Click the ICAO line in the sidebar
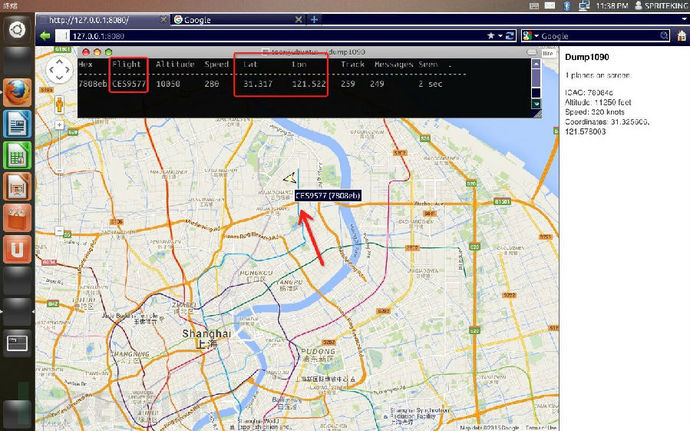The height and width of the screenshot is (431, 690). (x=589, y=92)
